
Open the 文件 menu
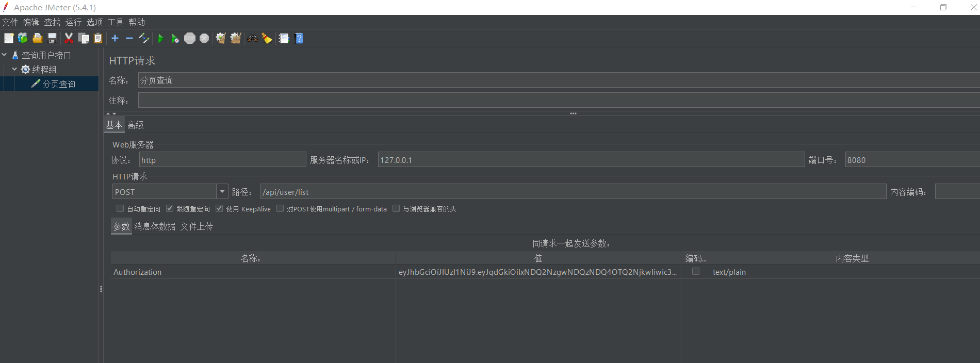[x=10, y=22]
